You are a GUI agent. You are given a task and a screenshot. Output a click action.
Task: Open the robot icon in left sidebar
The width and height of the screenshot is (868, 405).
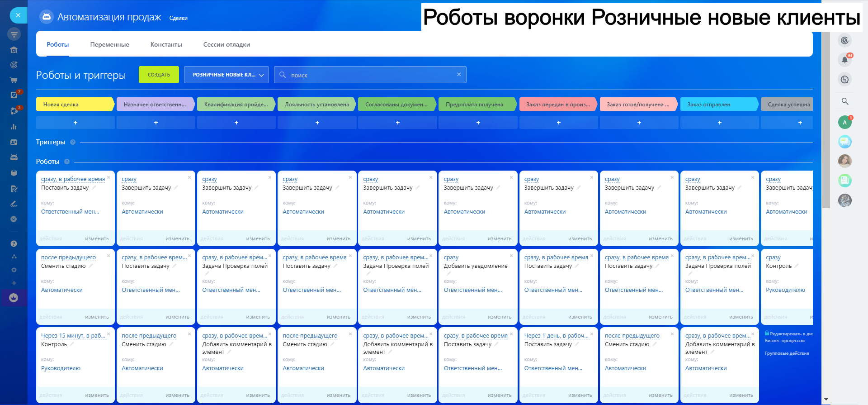pos(14,157)
